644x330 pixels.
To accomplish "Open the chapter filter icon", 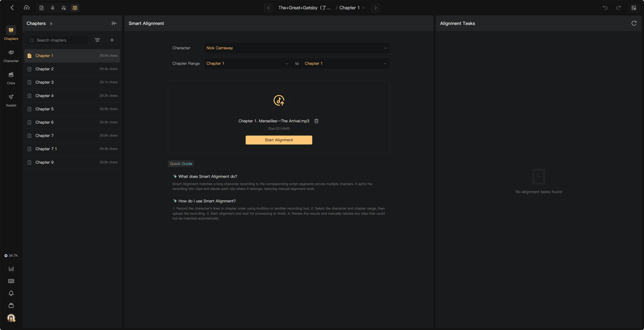I will (97, 40).
